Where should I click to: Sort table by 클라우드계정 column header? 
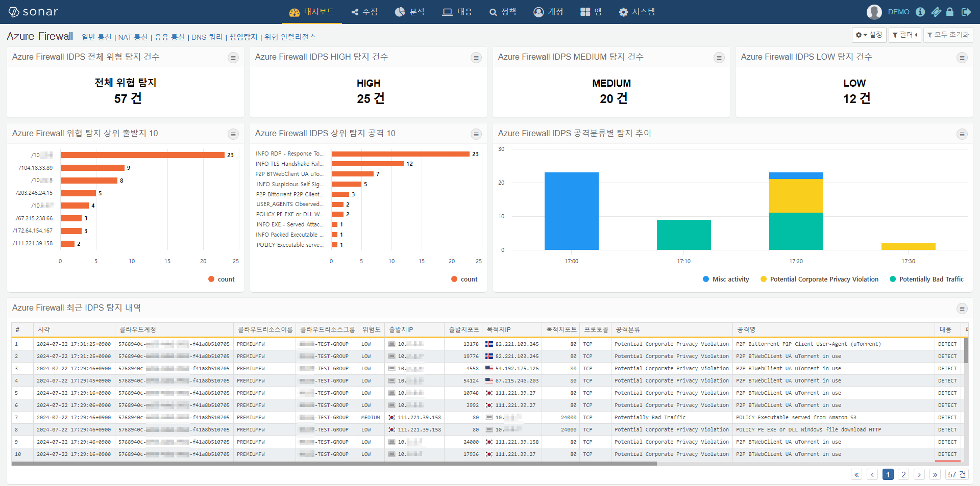(x=175, y=329)
